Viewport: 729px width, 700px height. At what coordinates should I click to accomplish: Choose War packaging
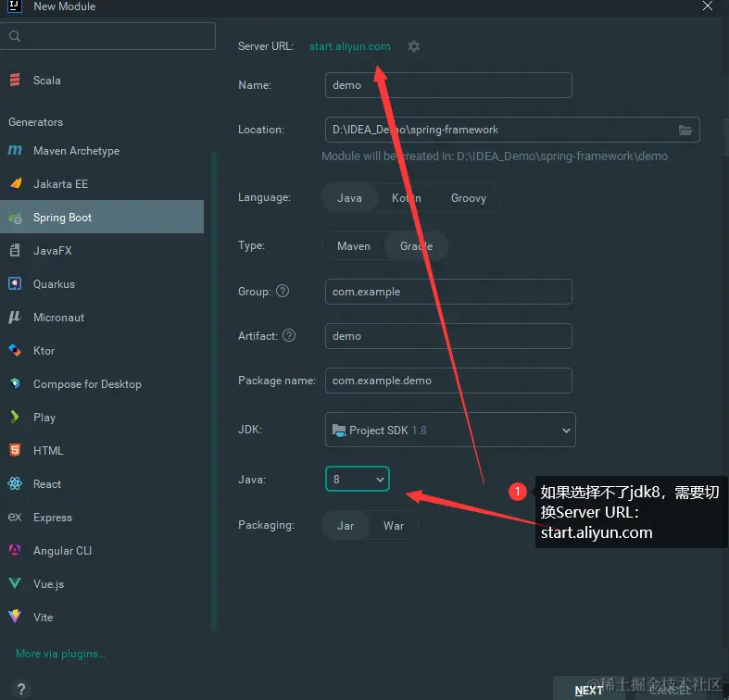pyautogui.click(x=394, y=526)
